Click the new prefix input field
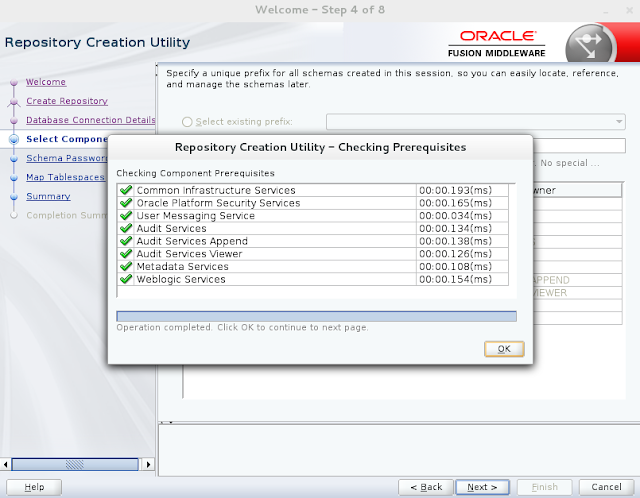The width and height of the screenshot is (640, 498). tap(579, 146)
